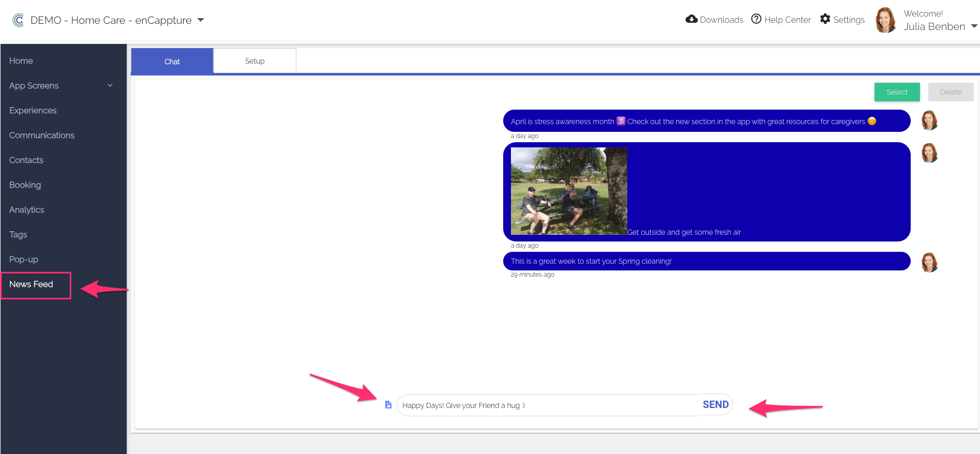Click the Downloads cloud icon
This screenshot has height=454, width=980.
691,19
